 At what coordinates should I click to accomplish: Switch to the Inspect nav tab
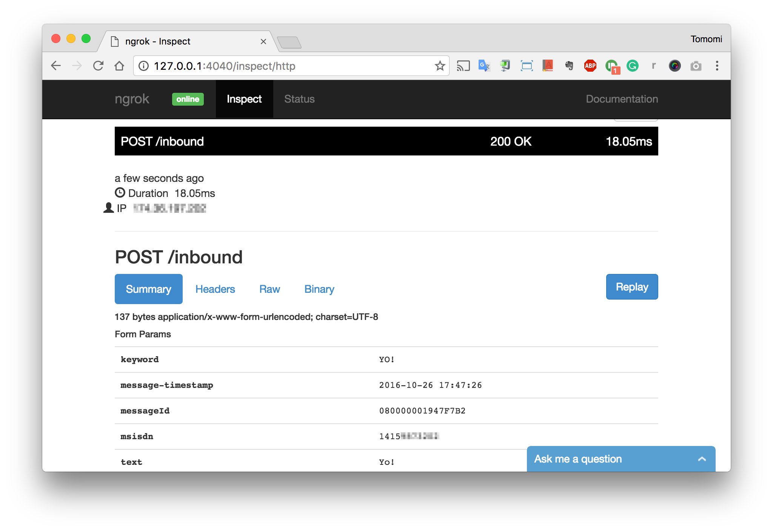[244, 99]
